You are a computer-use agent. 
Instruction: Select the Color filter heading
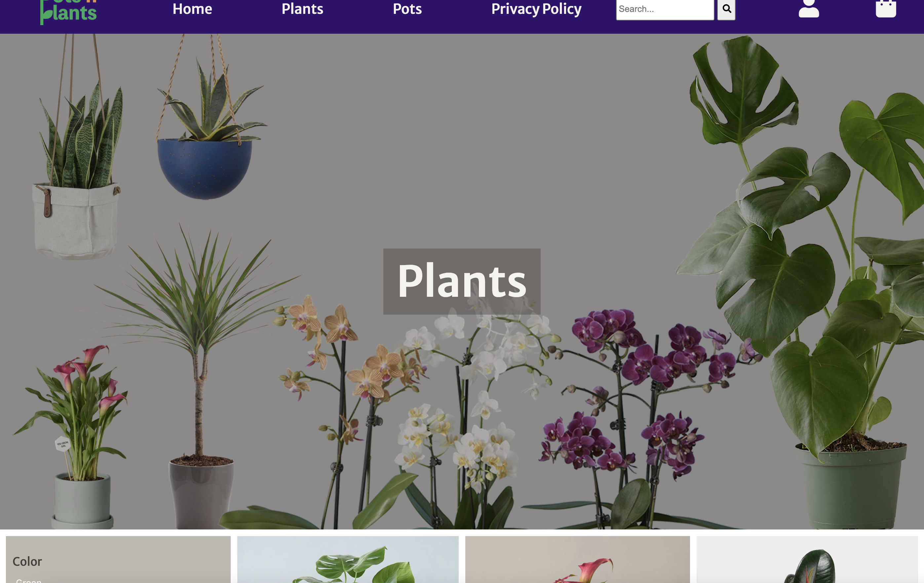(27, 561)
